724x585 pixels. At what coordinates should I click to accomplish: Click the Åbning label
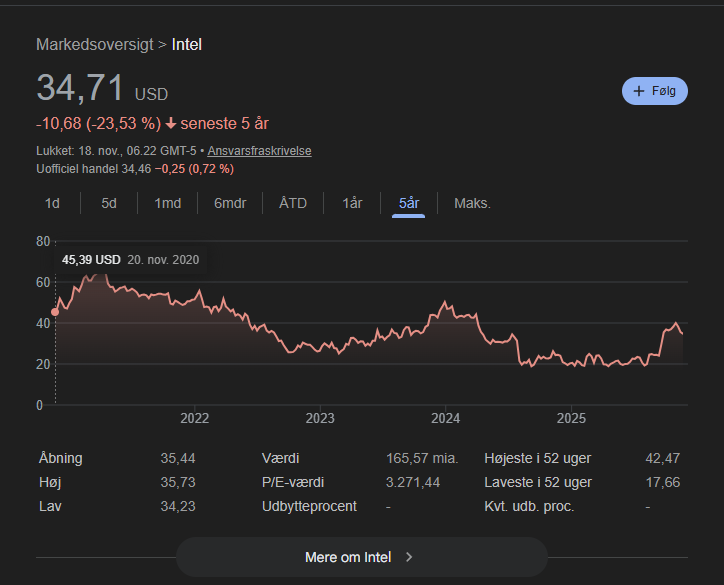click(x=60, y=458)
